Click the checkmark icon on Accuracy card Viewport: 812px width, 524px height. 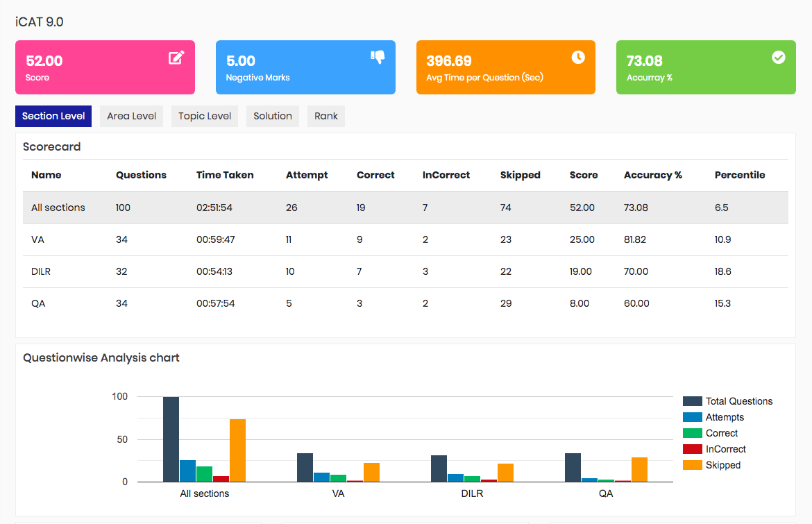pos(779,58)
